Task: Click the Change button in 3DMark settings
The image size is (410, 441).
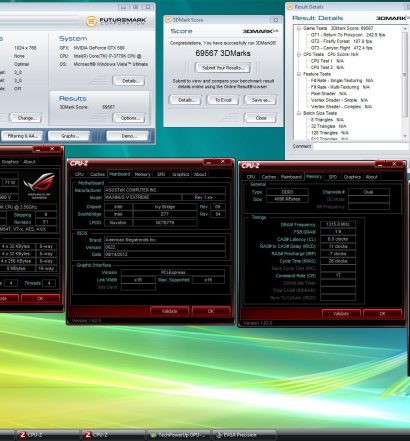Action: tap(26, 118)
